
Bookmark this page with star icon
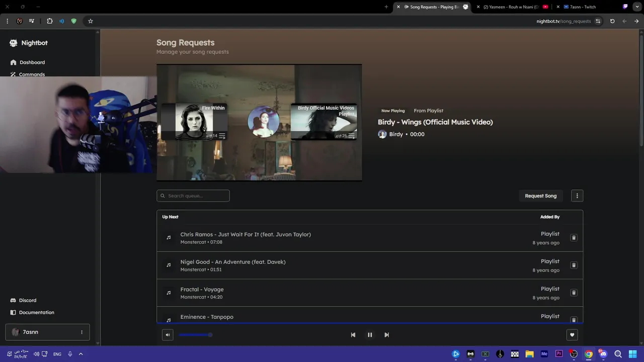pyautogui.click(x=91, y=21)
